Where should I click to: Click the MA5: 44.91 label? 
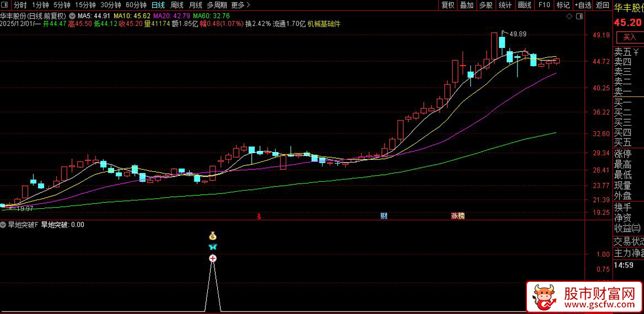tap(94, 16)
